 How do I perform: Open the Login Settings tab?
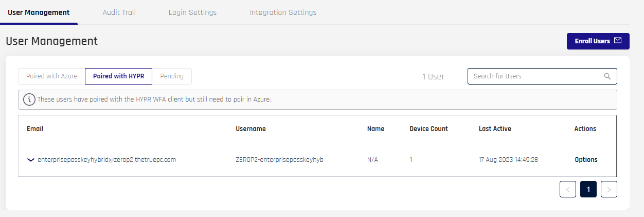pyautogui.click(x=192, y=12)
